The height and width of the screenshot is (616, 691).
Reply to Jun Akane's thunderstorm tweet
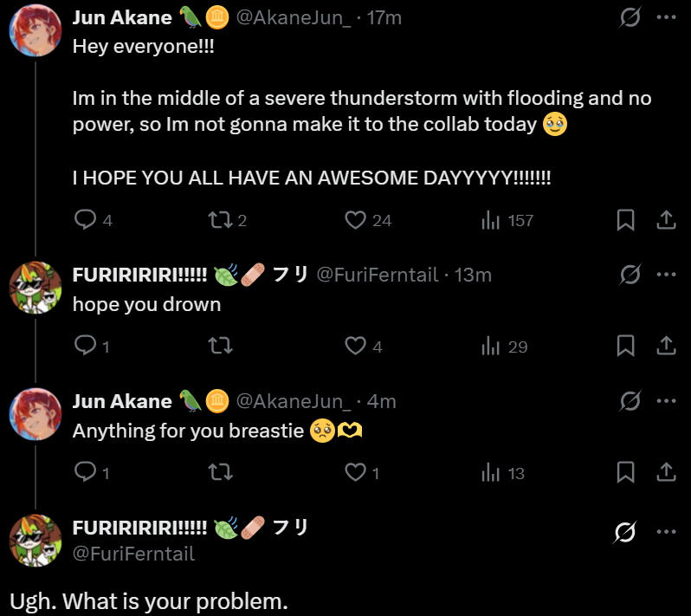click(85, 220)
